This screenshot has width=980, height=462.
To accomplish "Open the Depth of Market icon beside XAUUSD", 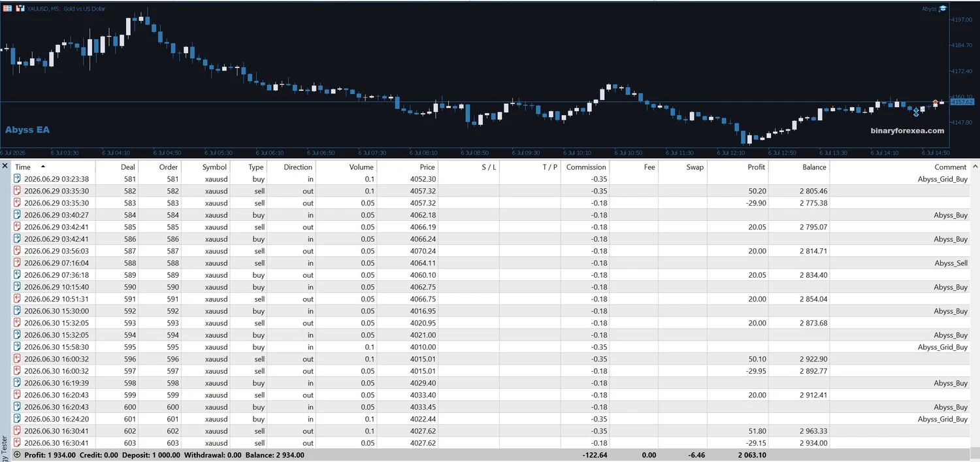I will 20,8.
